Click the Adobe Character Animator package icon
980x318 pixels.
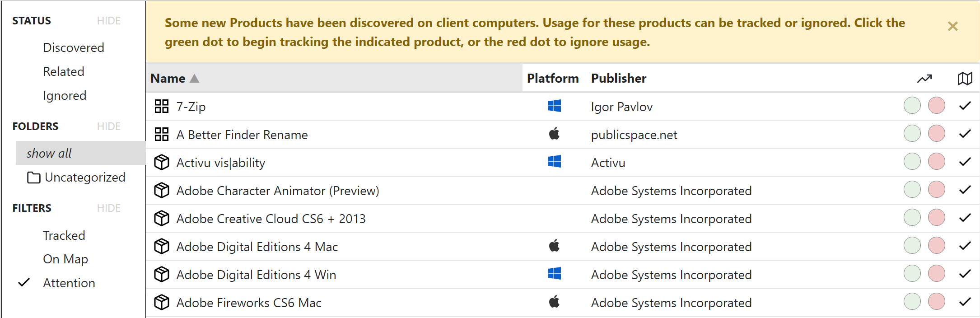pos(161,190)
